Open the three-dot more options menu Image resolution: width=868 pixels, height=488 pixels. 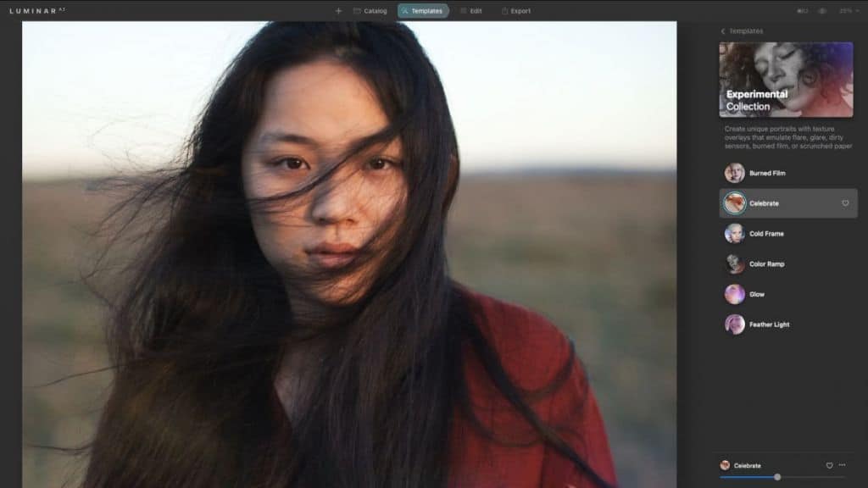coord(842,465)
